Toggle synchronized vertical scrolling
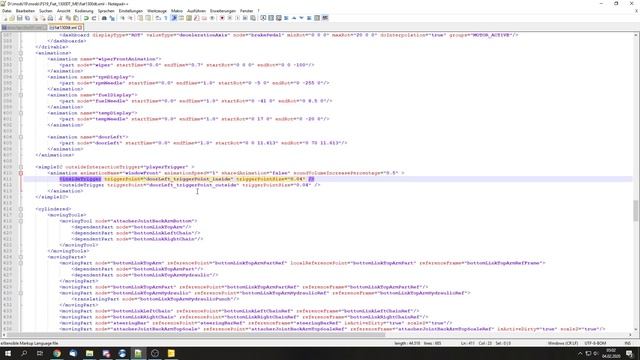 point(140,18)
